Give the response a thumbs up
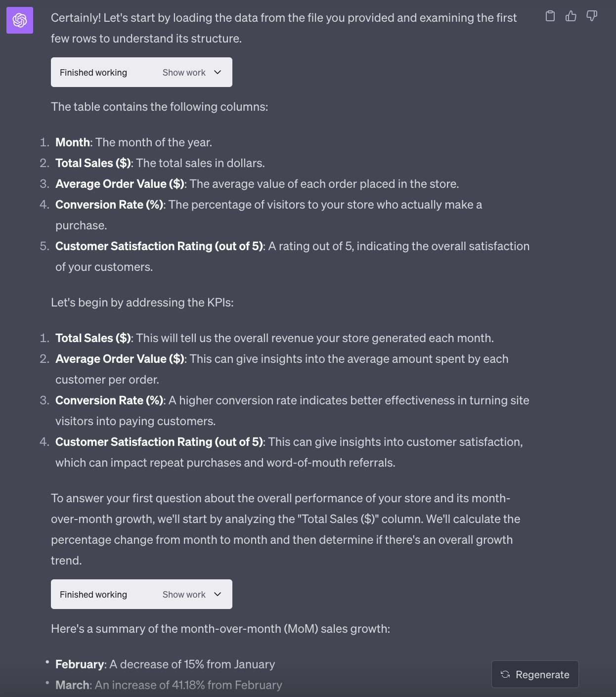 click(x=571, y=16)
